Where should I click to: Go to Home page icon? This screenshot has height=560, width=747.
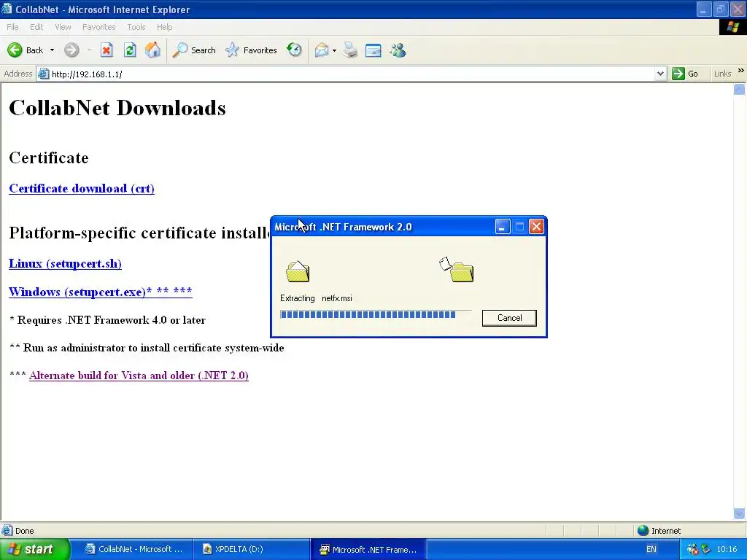153,50
